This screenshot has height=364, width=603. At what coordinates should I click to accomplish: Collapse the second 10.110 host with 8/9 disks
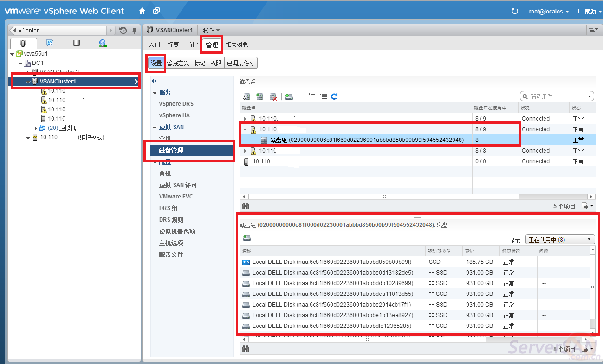[x=245, y=130]
